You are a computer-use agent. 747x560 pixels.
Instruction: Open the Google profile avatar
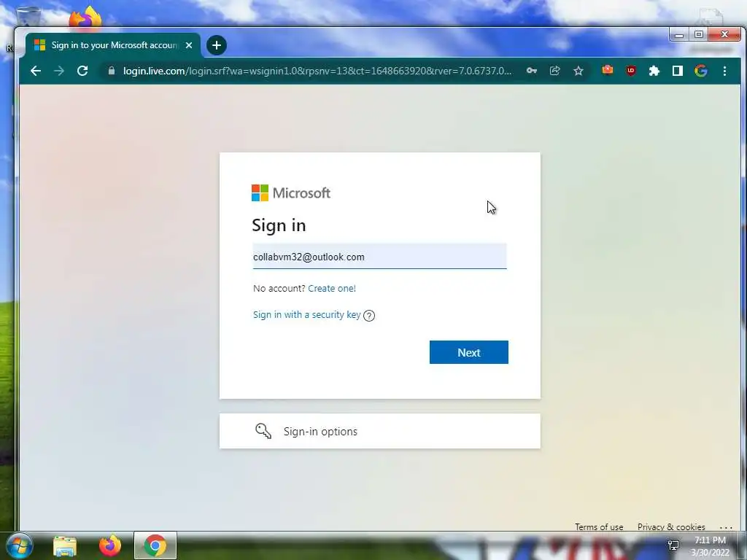pyautogui.click(x=701, y=71)
